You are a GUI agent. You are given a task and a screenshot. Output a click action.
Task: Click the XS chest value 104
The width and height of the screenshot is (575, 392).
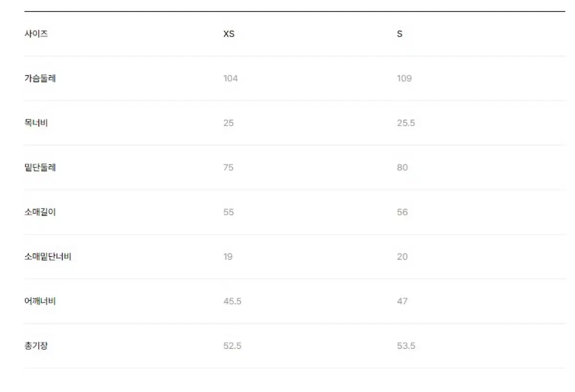click(x=230, y=78)
